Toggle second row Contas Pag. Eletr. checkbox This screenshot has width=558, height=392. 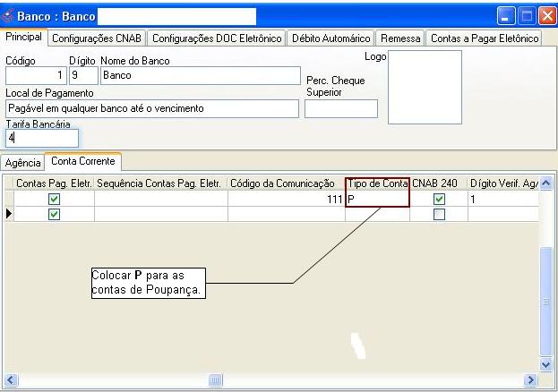click(x=54, y=214)
